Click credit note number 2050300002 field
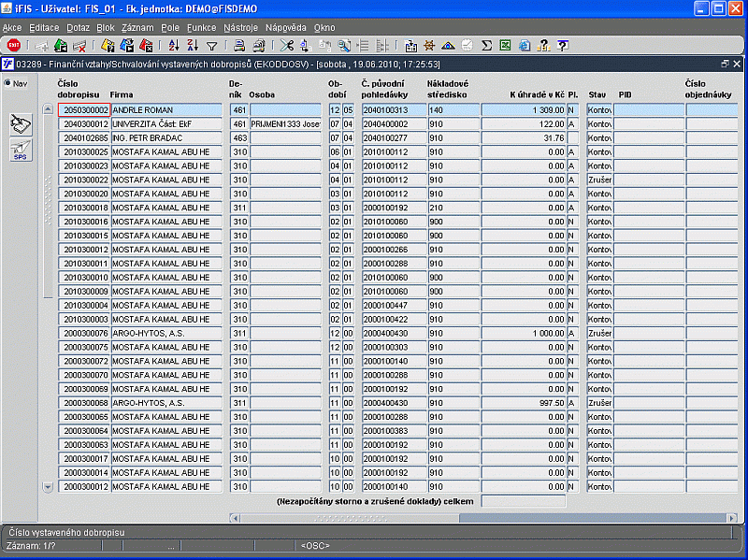 (84, 110)
